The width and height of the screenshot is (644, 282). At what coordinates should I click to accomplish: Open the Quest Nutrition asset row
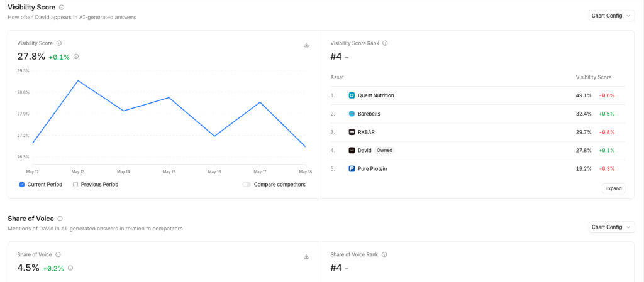(478, 95)
